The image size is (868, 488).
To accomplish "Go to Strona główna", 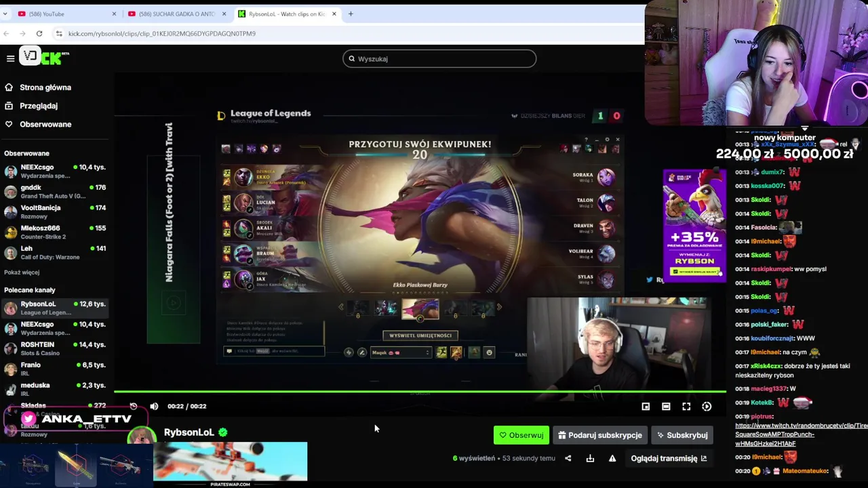I will (45, 87).
